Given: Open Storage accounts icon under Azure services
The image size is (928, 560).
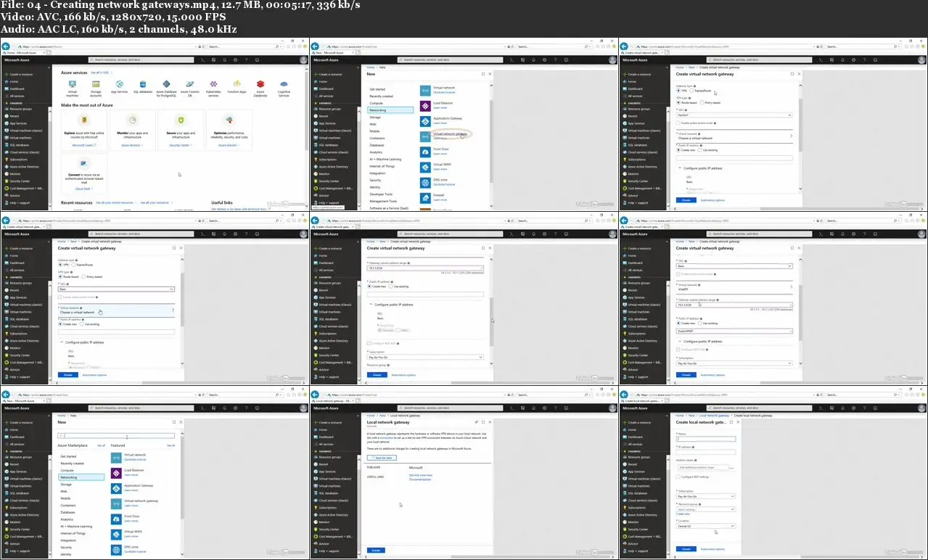Looking at the screenshot, I should [x=96, y=84].
